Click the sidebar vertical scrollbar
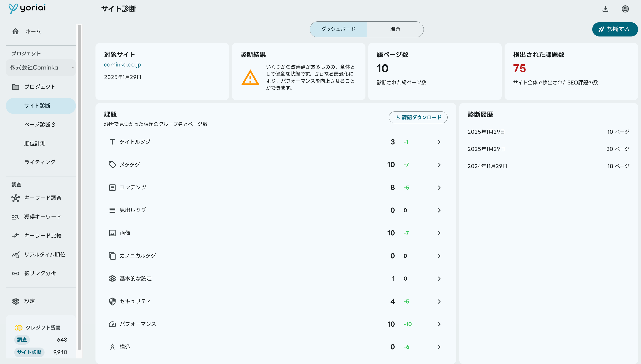Screen dimensions: 641x364 point(79,188)
